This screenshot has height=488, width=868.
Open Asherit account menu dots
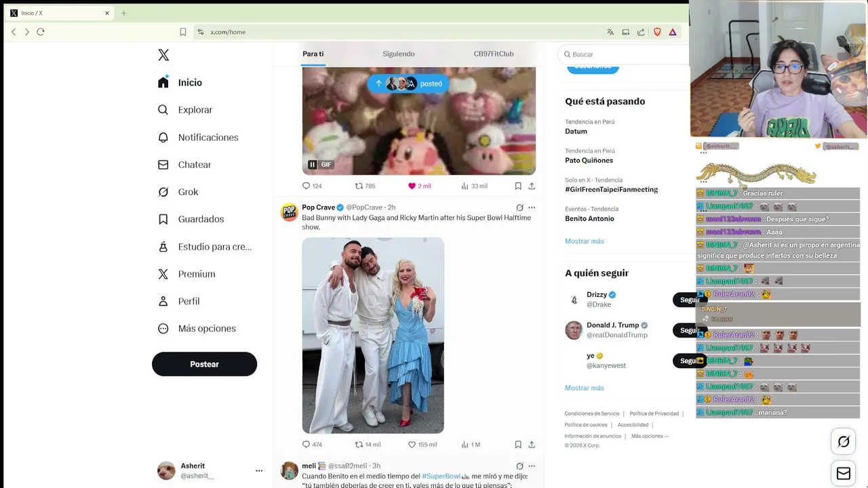pos(258,470)
